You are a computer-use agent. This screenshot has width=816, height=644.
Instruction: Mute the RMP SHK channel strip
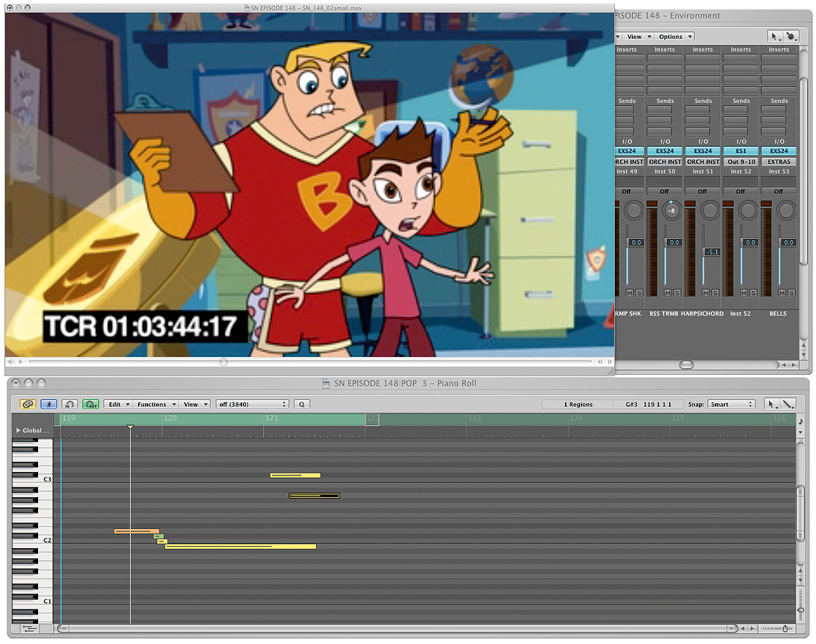click(x=629, y=292)
